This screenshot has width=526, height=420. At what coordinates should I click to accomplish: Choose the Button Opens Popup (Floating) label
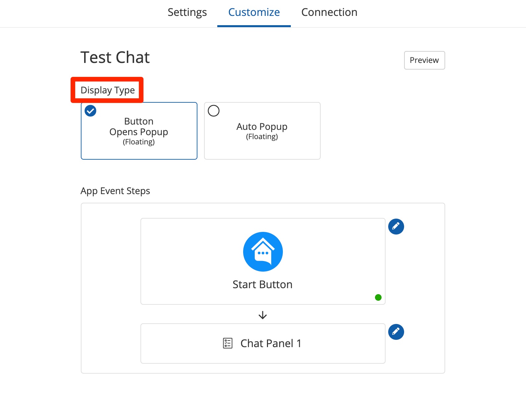pyautogui.click(x=139, y=131)
